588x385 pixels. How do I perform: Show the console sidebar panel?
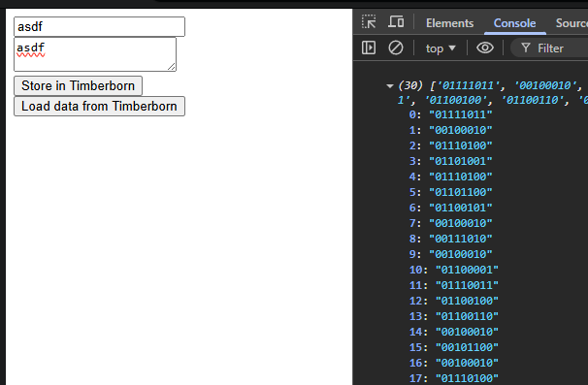click(x=369, y=48)
